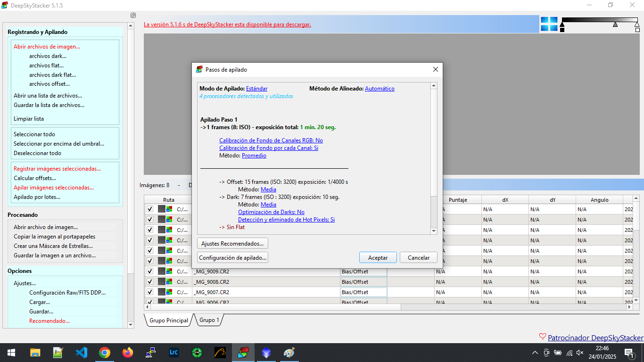Click archivos dark... in sidebar
Image resolution: width=644 pixels, height=362 pixels.
tap(48, 56)
